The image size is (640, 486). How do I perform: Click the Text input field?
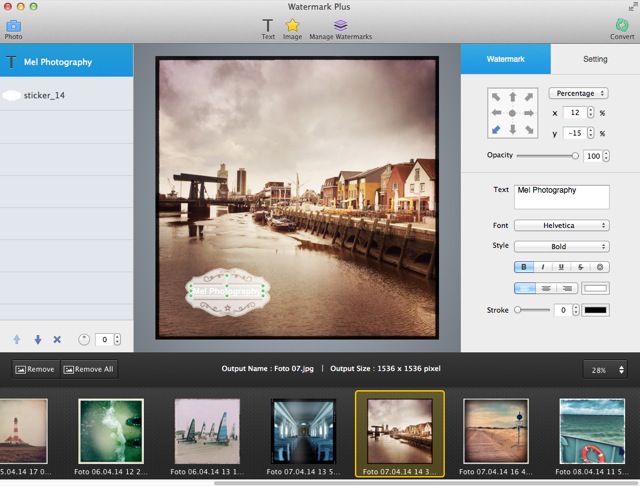pos(562,197)
